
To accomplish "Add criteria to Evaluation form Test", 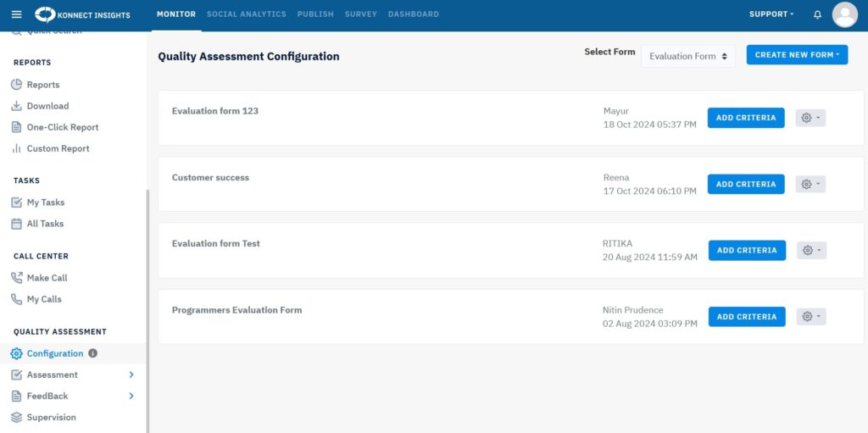I will [747, 250].
